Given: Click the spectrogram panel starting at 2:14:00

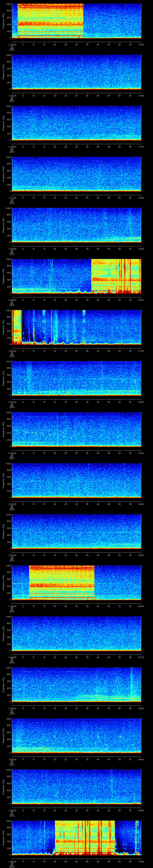Looking at the screenshot, I should tap(76, 21).
